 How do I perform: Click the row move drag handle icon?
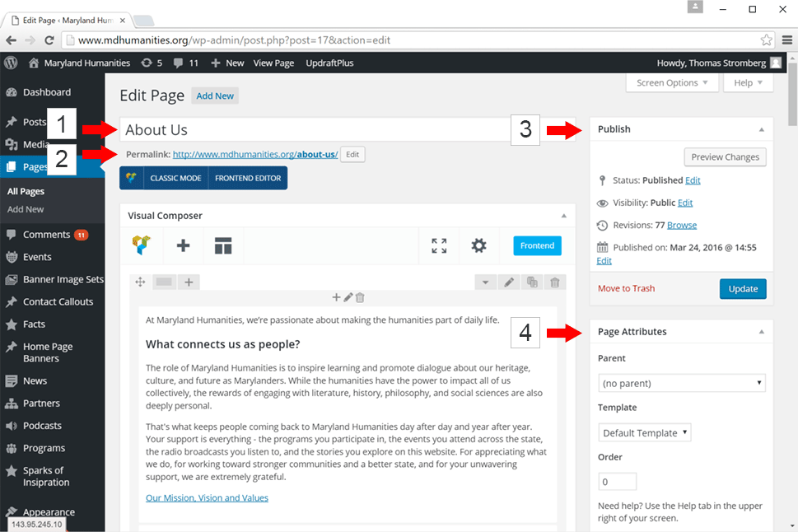(140, 282)
